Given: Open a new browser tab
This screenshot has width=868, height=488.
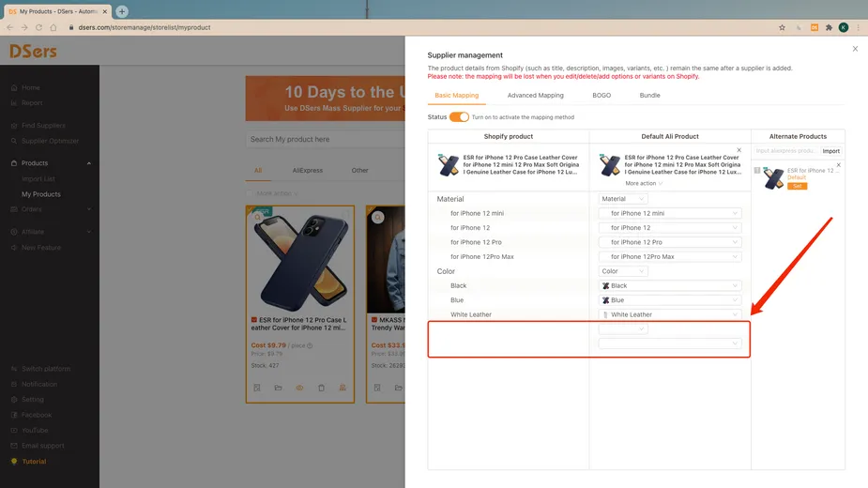Looking at the screenshot, I should point(122,11).
